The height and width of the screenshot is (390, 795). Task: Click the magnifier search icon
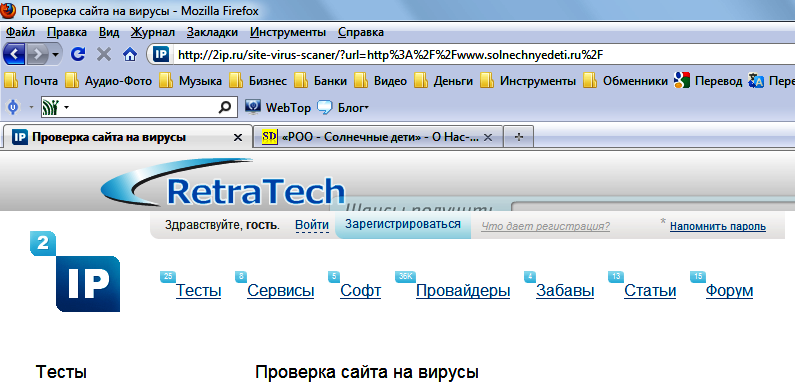coord(225,107)
